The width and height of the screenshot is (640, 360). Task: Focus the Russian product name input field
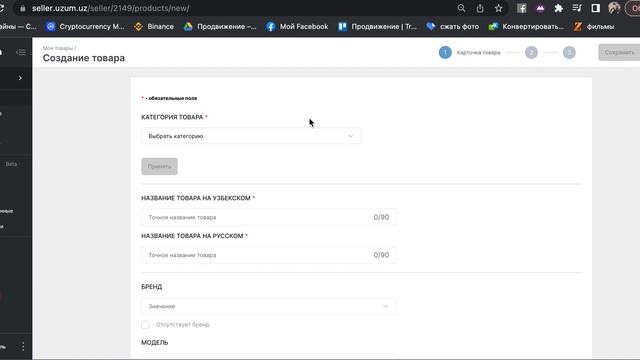click(x=269, y=255)
